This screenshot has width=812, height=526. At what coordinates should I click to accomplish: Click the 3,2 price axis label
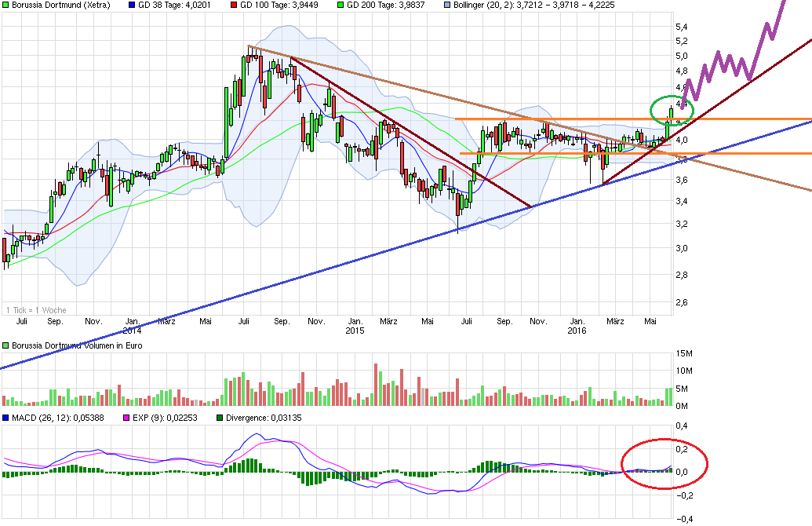point(682,225)
